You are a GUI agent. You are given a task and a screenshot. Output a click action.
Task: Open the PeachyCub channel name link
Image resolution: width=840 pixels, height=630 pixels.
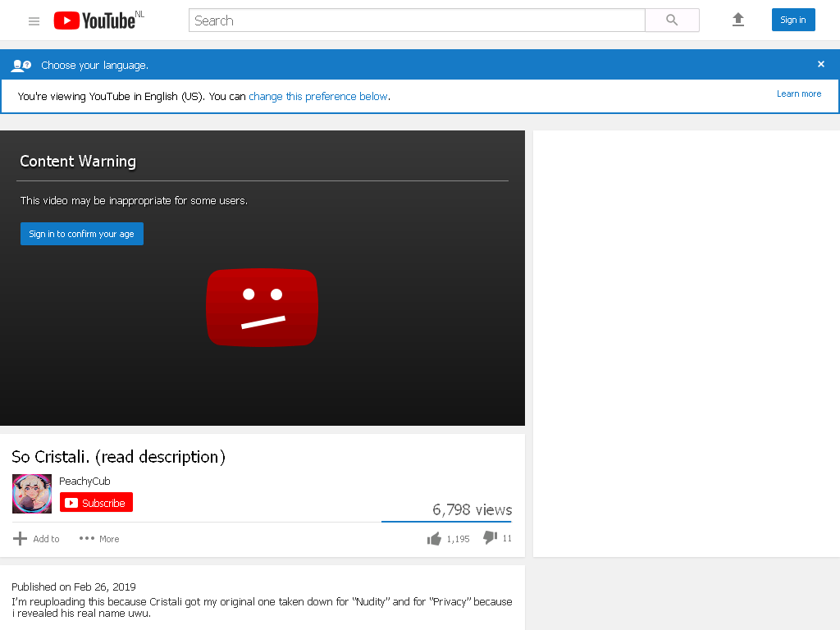84,481
